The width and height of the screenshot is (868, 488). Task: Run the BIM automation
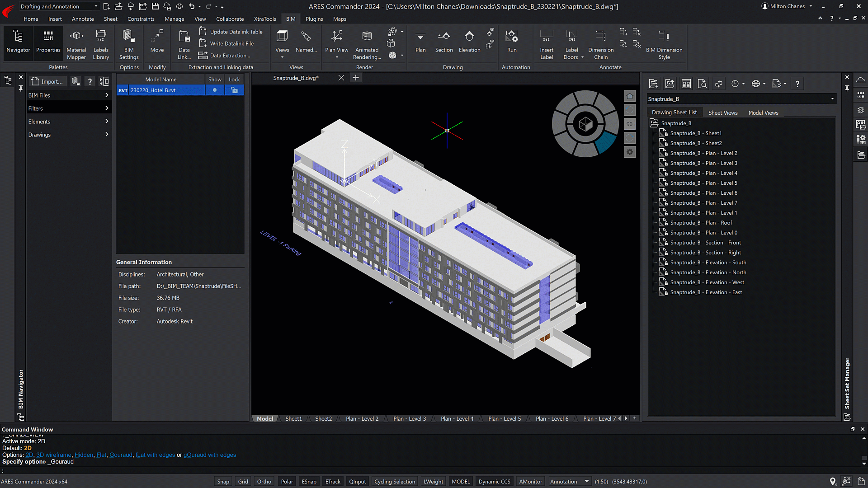[512, 42]
